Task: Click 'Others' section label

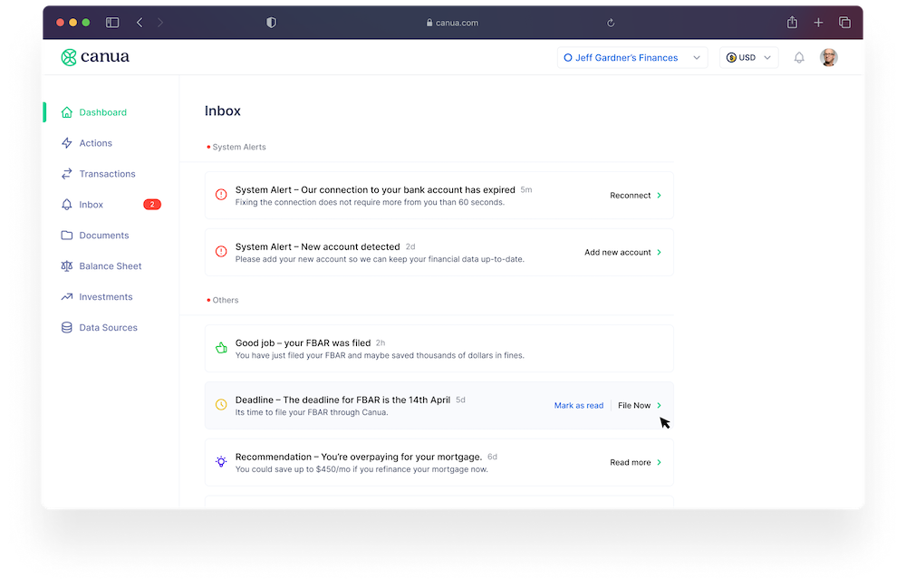Action: [x=226, y=301]
